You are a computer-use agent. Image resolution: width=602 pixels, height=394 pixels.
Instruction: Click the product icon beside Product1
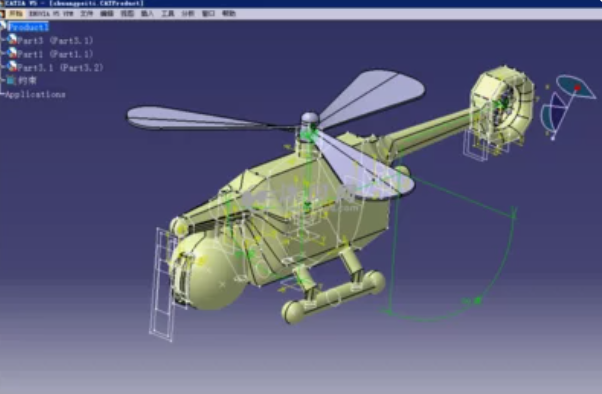pyautogui.click(x=3, y=26)
